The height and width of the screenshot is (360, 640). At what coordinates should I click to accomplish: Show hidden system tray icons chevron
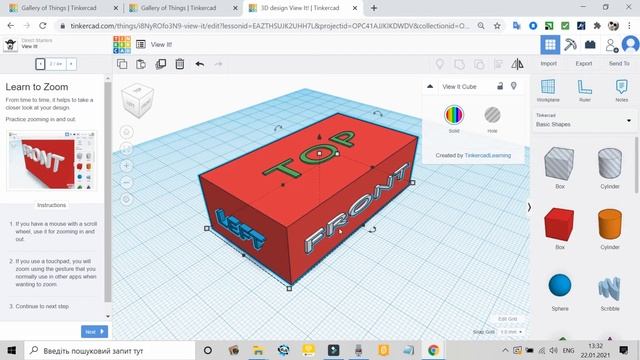tap(505, 350)
